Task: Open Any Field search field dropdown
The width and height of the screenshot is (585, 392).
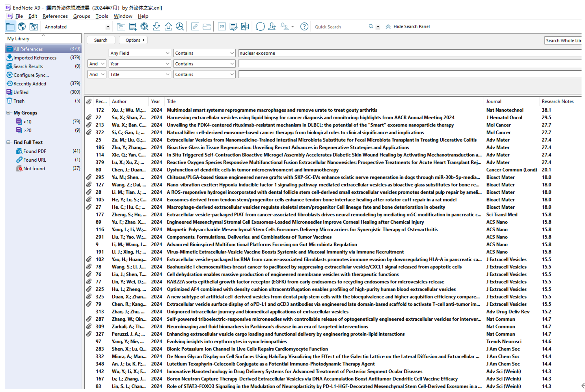Action: pos(139,53)
